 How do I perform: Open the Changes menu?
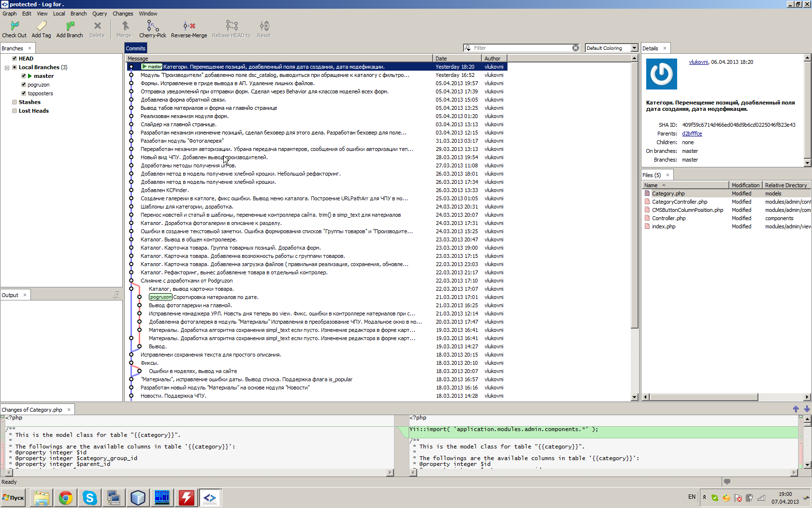[123, 14]
